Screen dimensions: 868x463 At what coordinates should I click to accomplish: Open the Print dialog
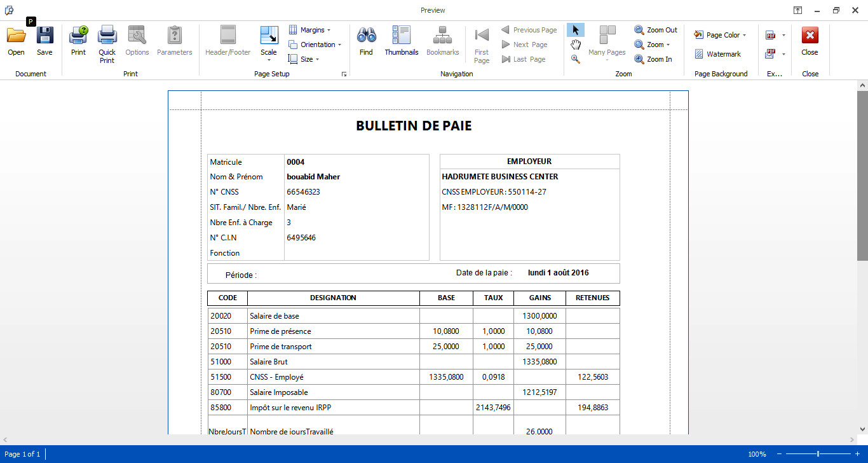[78, 41]
